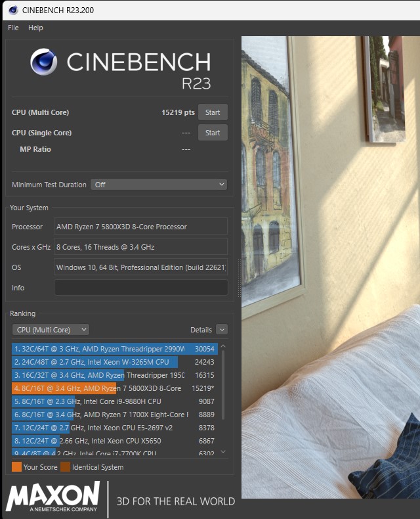Click the ranking list scroll down arrow
The width and height of the screenshot is (420, 519).
pyautogui.click(x=223, y=451)
